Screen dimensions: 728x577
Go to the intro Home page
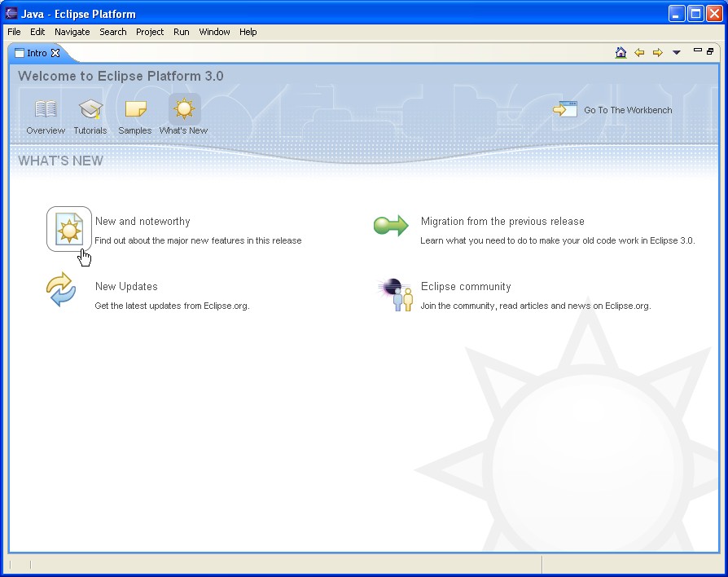click(621, 52)
